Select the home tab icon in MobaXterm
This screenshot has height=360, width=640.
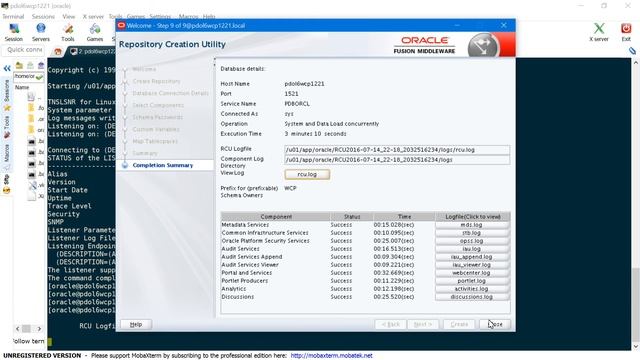coord(58,51)
